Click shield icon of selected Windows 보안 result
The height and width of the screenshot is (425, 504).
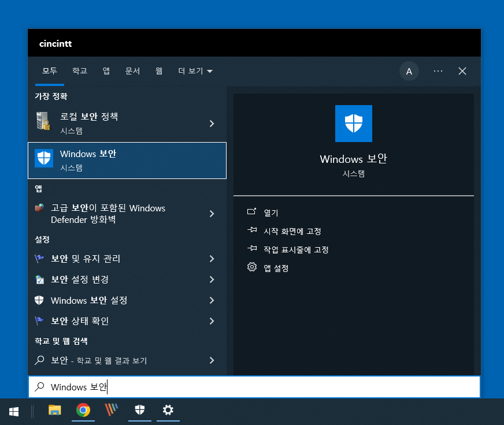tap(44, 158)
